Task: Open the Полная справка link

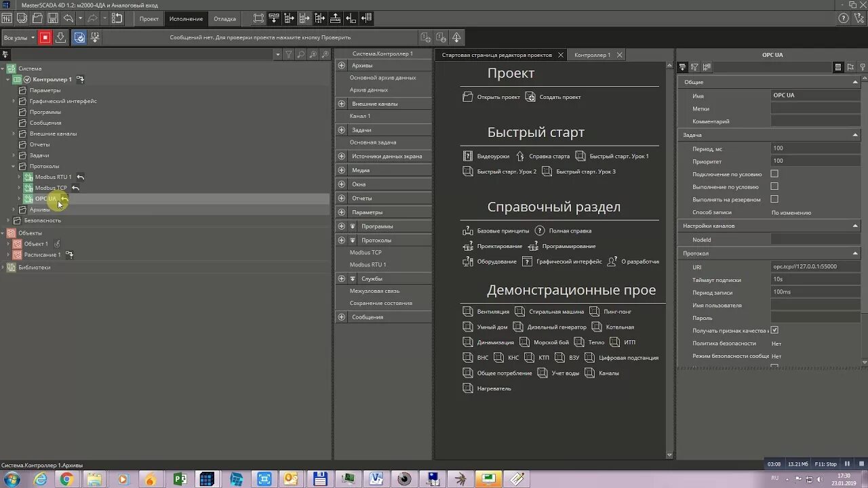Action: pos(570,231)
